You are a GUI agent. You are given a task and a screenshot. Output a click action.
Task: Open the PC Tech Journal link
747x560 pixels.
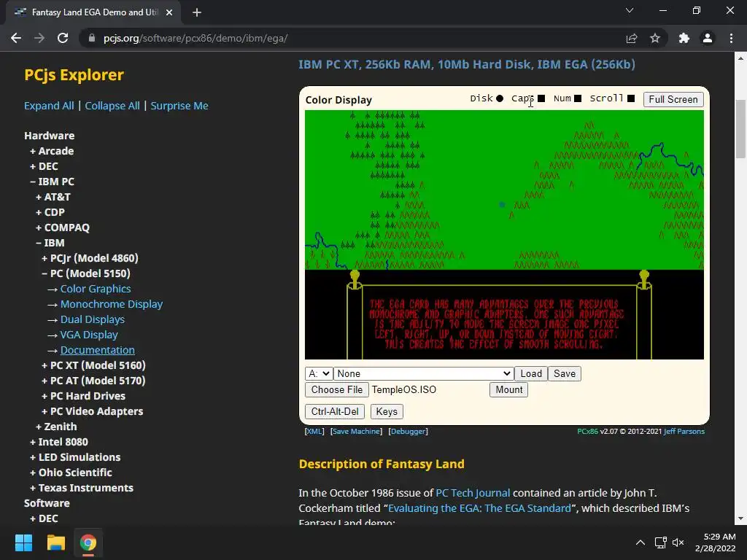(473, 493)
